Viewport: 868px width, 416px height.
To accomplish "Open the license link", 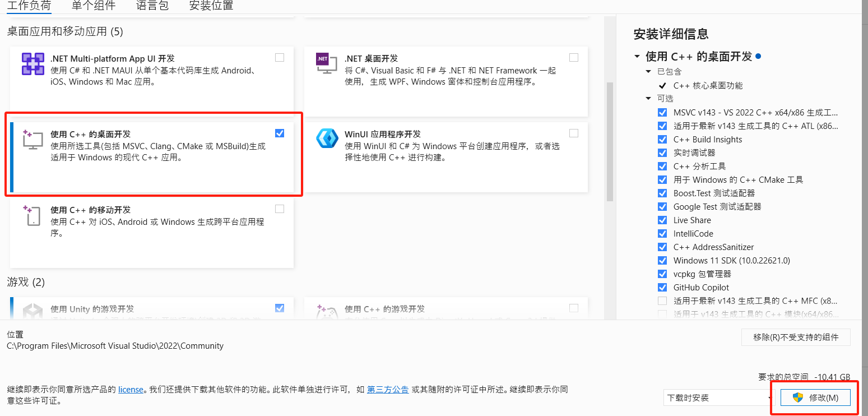I will (x=131, y=389).
